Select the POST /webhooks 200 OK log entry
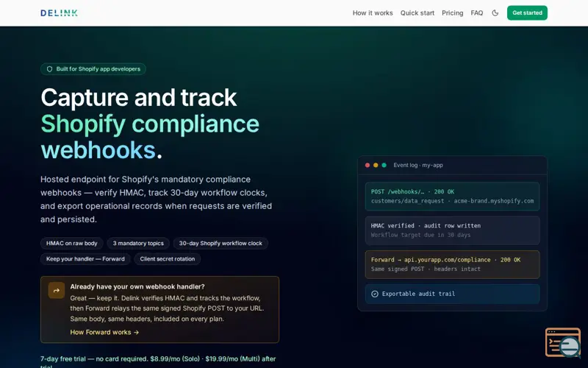Image resolution: width=588 pixels, height=368 pixels. pyautogui.click(x=452, y=197)
